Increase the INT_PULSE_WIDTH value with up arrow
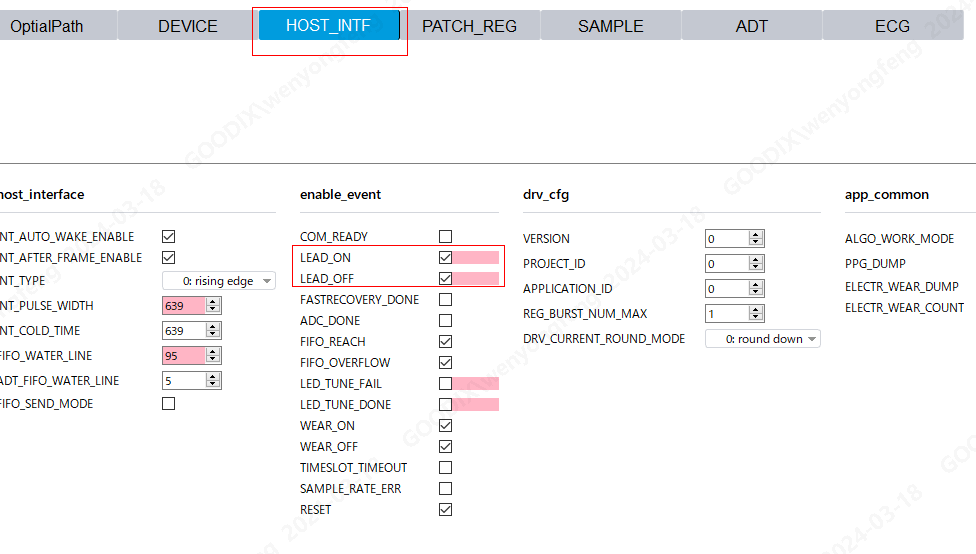976x554 pixels. (x=213, y=302)
